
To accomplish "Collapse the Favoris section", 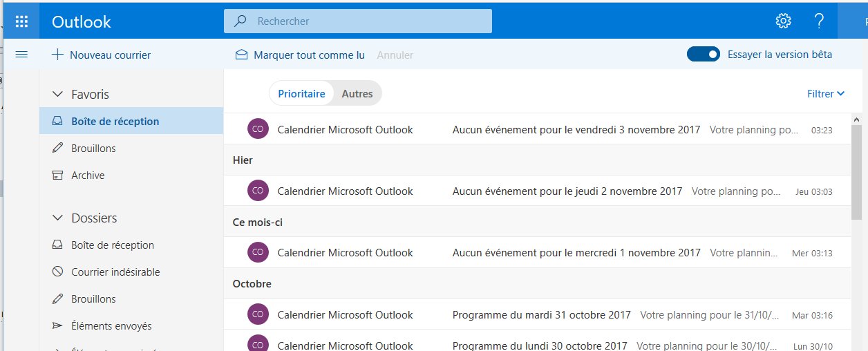I will [x=58, y=95].
